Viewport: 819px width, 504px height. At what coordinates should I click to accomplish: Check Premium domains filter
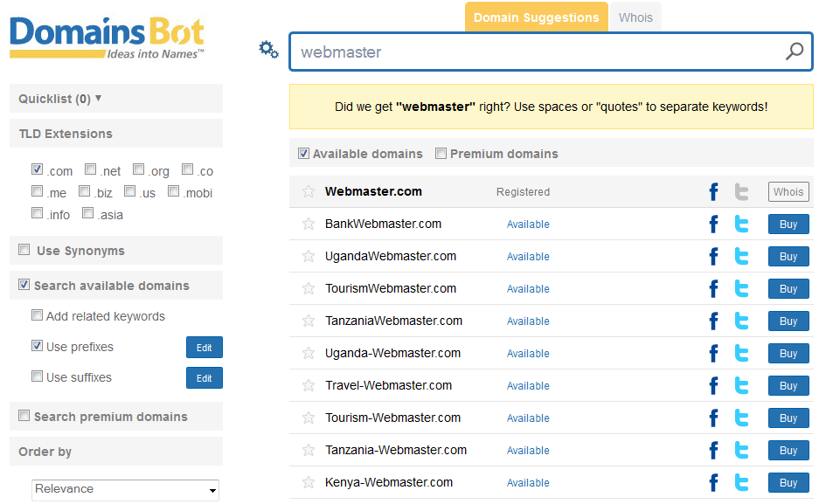[441, 154]
